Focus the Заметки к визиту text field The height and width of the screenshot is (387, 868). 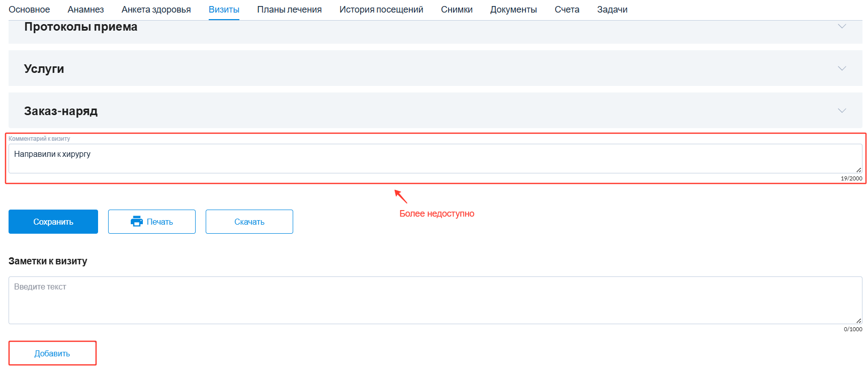pos(435,300)
